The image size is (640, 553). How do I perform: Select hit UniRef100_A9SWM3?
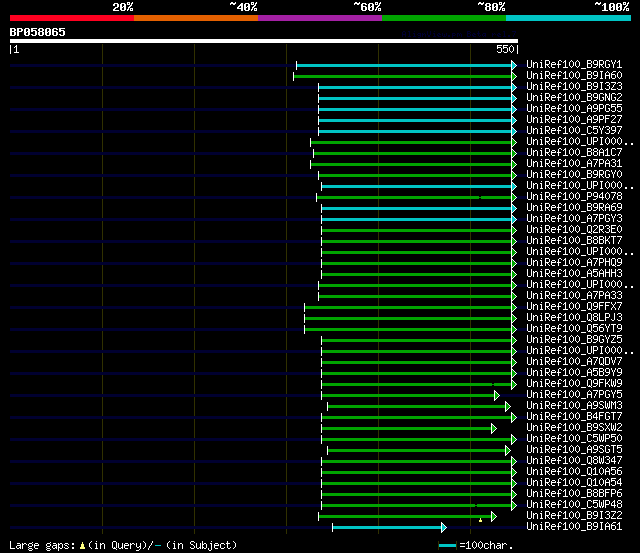pos(574,406)
